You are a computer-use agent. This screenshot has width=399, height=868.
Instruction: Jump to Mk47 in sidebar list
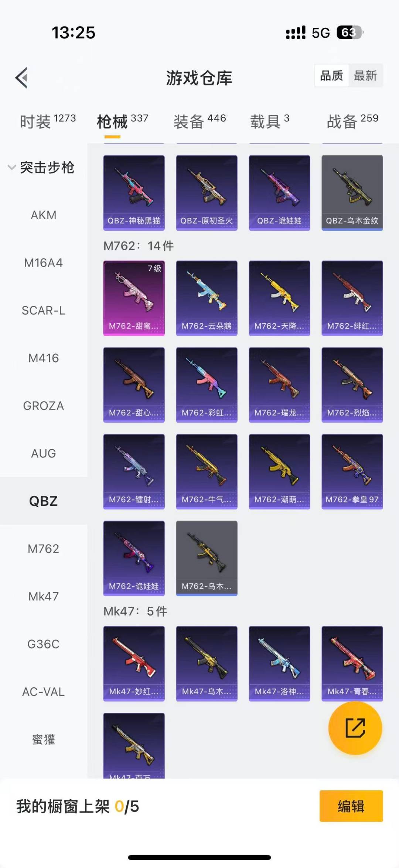tap(44, 596)
